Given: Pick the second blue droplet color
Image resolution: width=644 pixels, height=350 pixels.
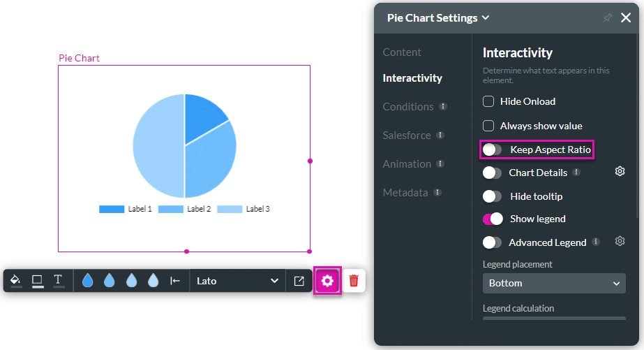Looking at the screenshot, I should point(110,281).
